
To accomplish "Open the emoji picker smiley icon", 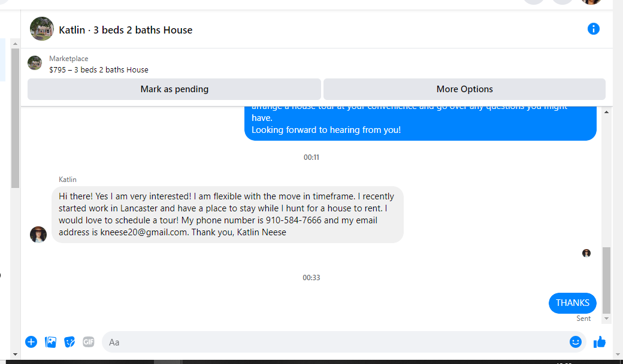I will (575, 342).
